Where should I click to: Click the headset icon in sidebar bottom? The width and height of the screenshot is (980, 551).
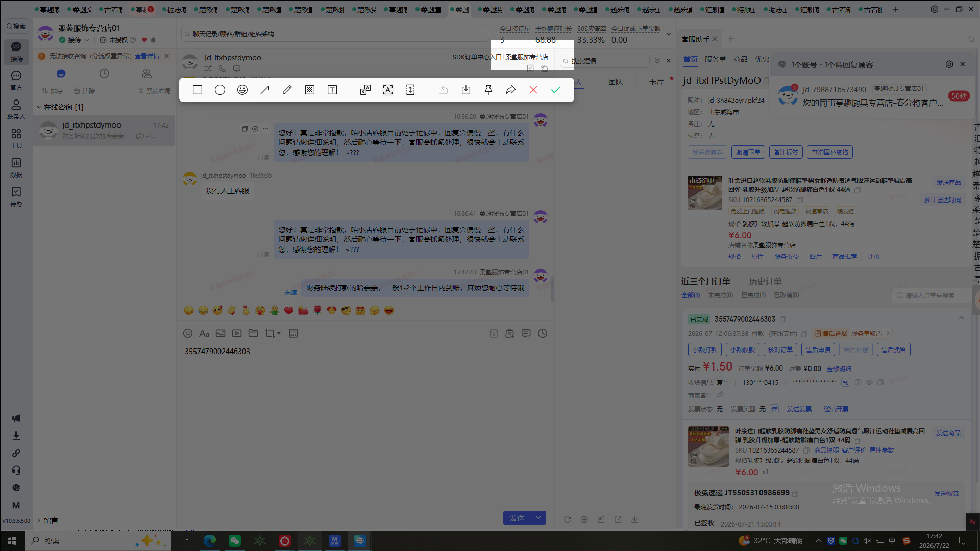pyautogui.click(x=16, y=470)
